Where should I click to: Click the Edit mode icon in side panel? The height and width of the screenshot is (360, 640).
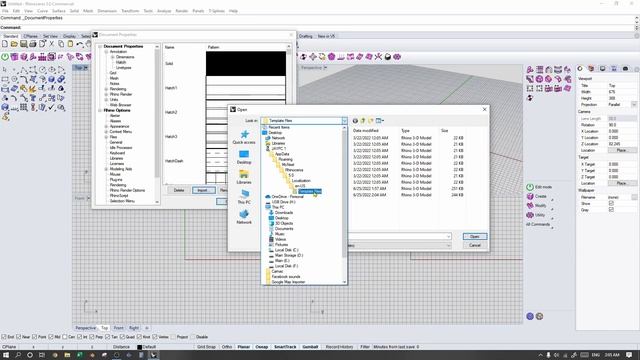[530, 187]
